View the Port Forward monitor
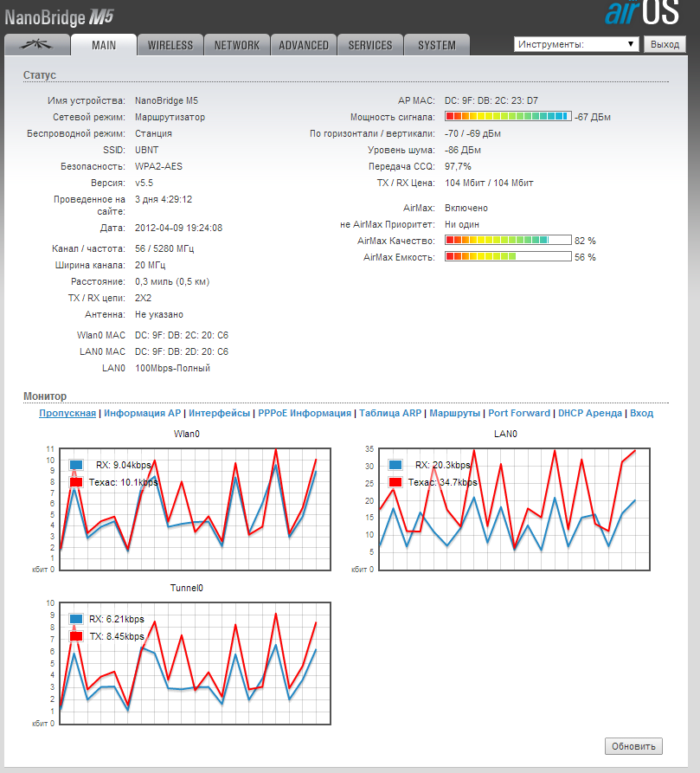The height and width of the screenshot is (773, 700). [x=519, y=414]
